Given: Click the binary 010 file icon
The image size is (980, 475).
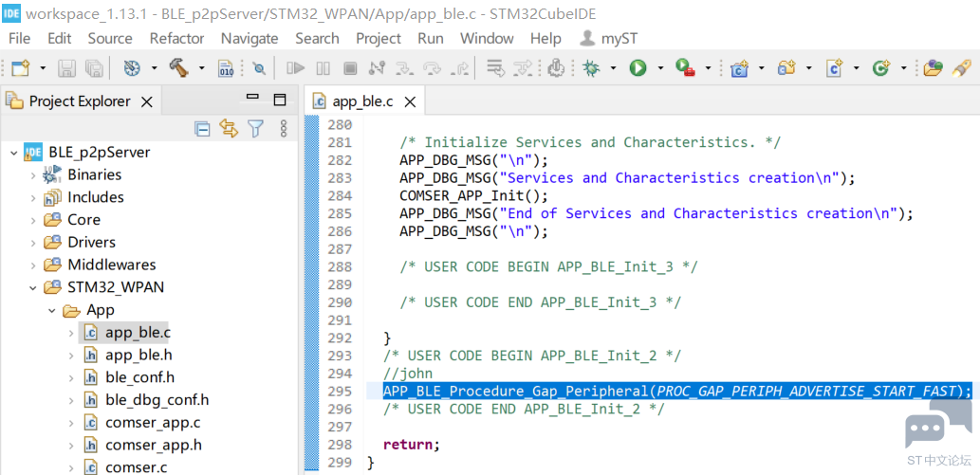Looking at the screenshot, I should (x=225, y=69).
